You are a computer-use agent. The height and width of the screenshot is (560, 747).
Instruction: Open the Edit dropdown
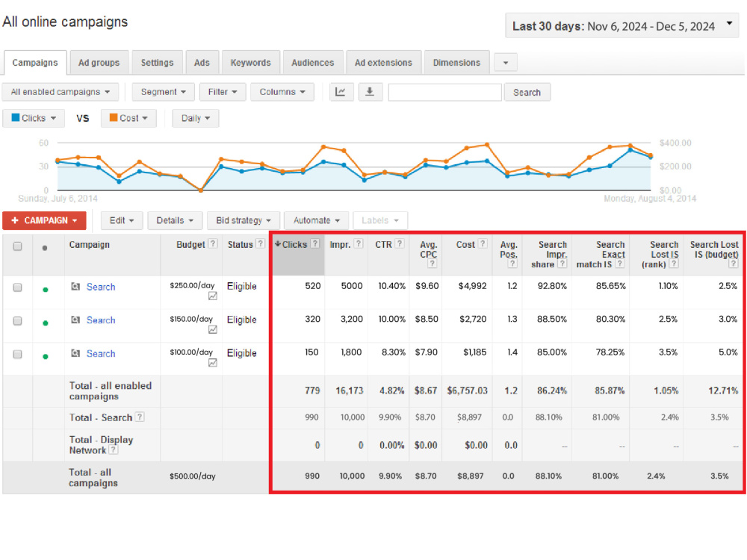tap(122, 220)
